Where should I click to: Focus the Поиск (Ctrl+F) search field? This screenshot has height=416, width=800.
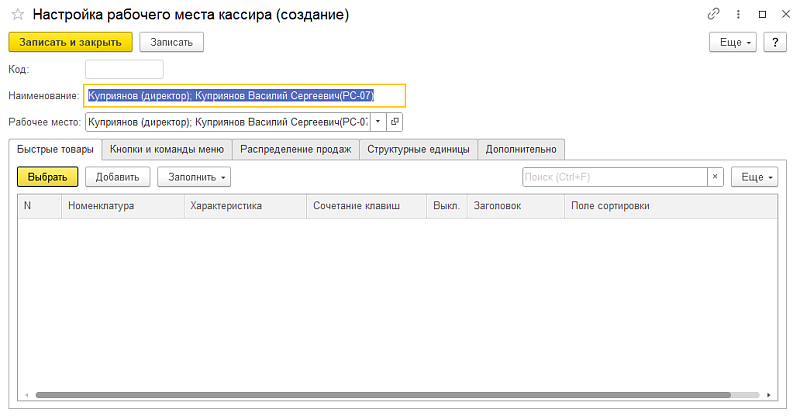614,177
